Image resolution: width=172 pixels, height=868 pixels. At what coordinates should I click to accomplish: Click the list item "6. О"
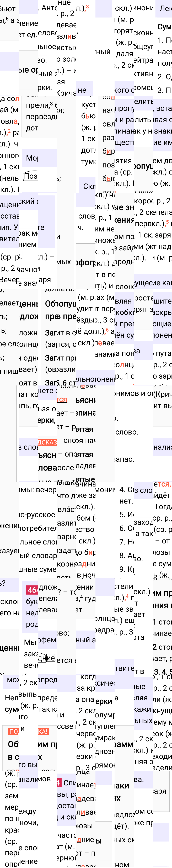(x=127, y=528)
